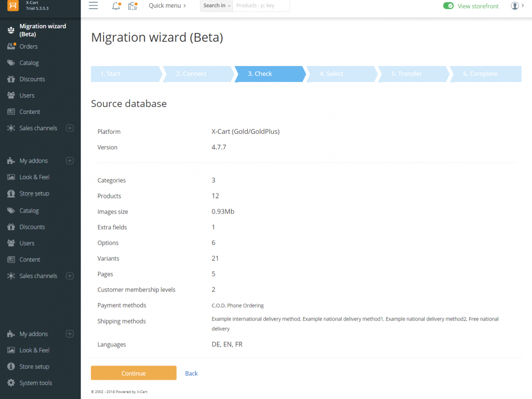The width and height of the screenshot is (532, 399).
Task: Open the Search in dropdown
Action: [216, 6]
